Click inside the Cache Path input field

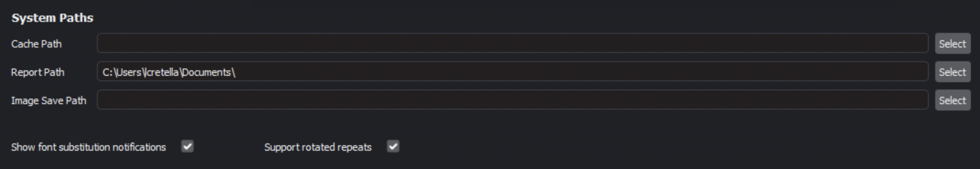coord(512,43)
